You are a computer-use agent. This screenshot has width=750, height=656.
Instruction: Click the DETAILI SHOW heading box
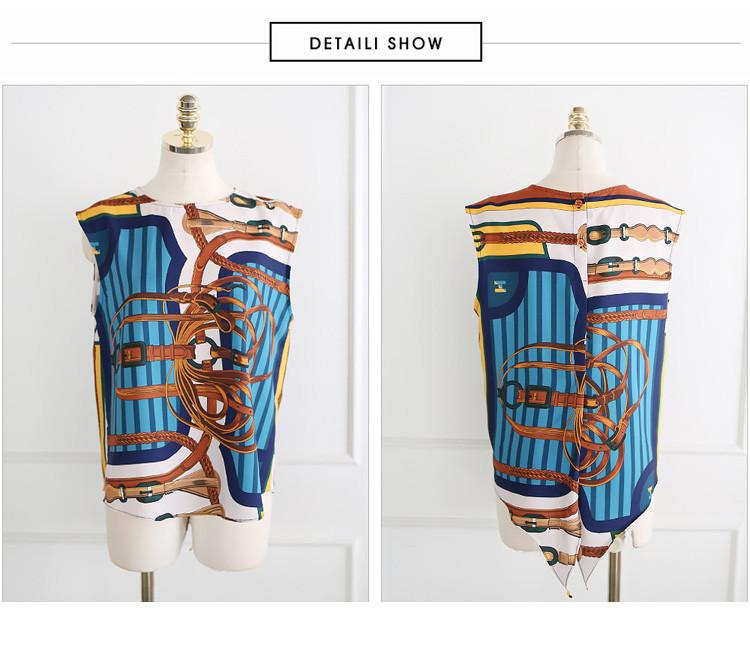(x=375, y=42)
